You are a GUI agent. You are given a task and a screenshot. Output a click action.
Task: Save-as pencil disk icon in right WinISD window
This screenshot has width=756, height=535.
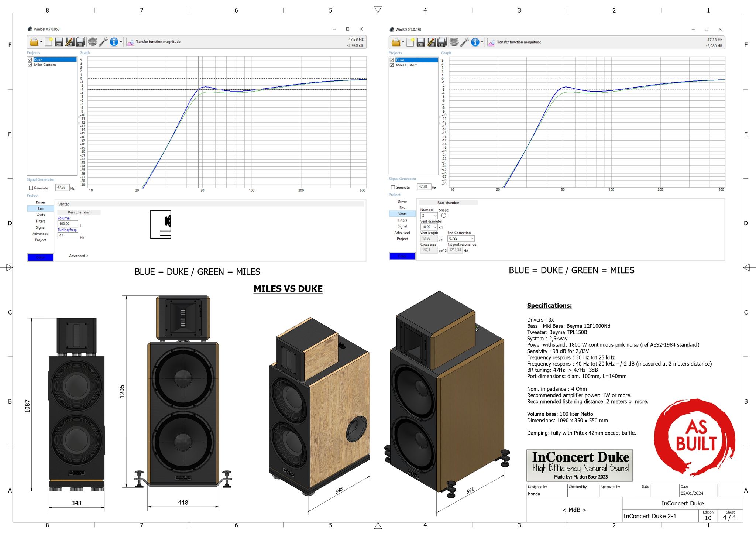[x=431, y=42]
